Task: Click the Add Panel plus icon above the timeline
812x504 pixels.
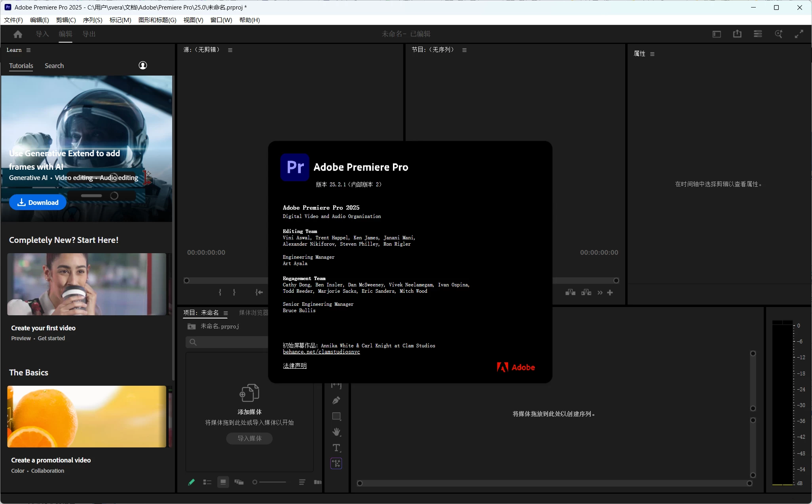Action: coord(611,292)
